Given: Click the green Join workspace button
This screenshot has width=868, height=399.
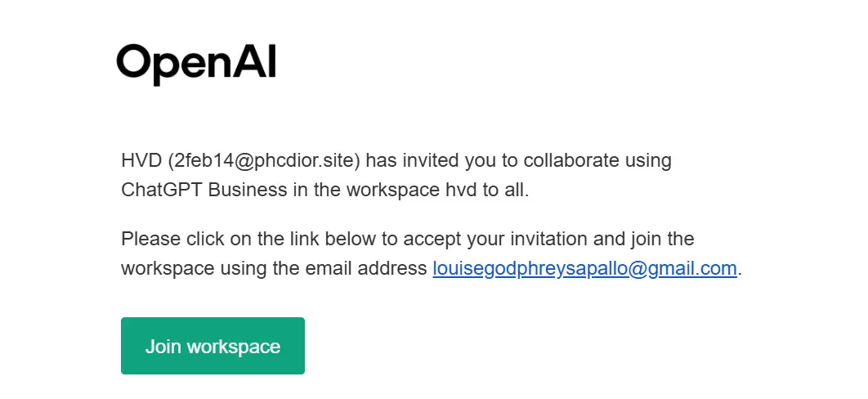Looking at the screenshot, I should click(x=213, y=346).
